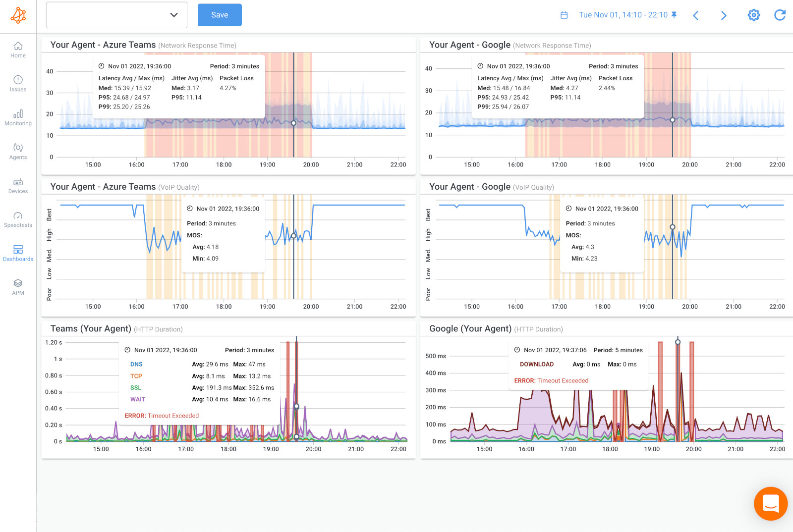Open the dashboard selector dropdown
Viewport: 793px width, 532px height.
(116, 15)
